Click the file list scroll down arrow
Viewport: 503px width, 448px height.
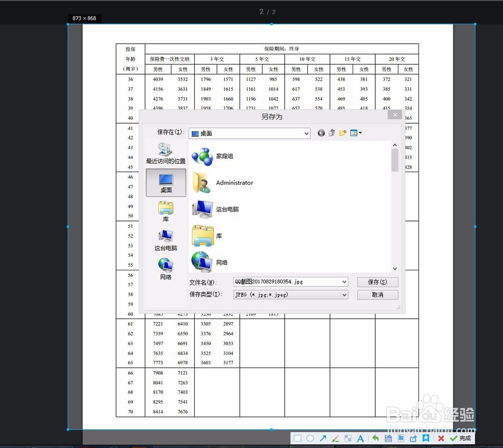(x=395, y=269)
